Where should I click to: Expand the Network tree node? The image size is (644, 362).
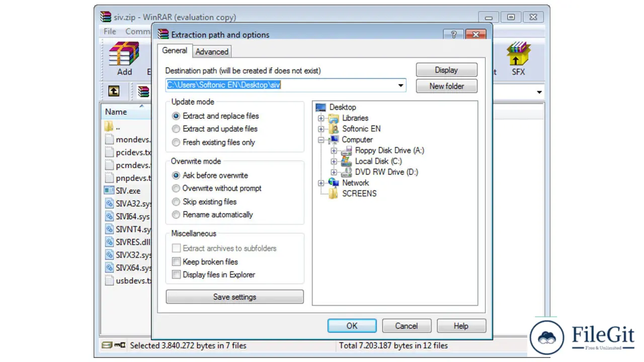coord(321,183)
